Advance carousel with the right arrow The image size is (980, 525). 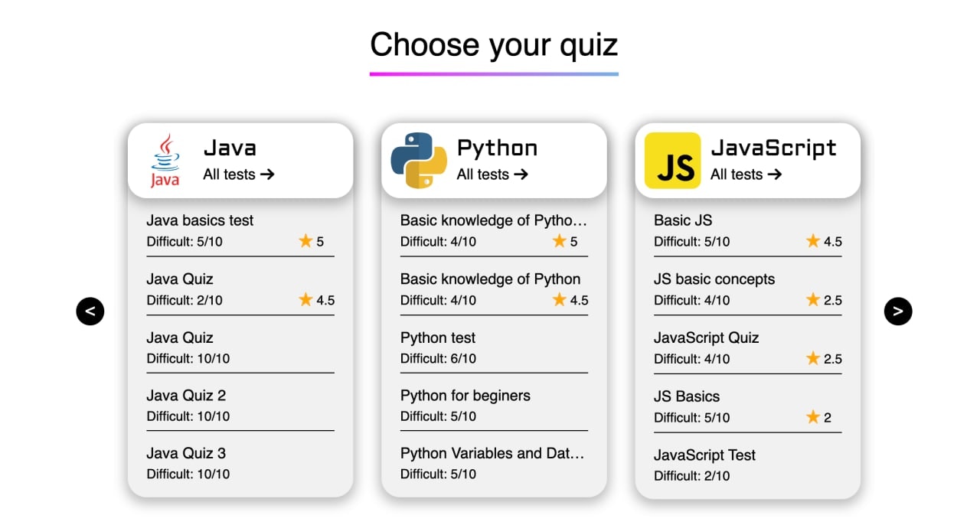click(898, 311)
